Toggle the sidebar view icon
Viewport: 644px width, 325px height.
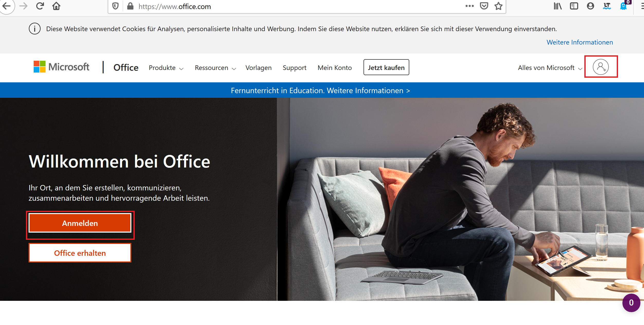point(574,6)
